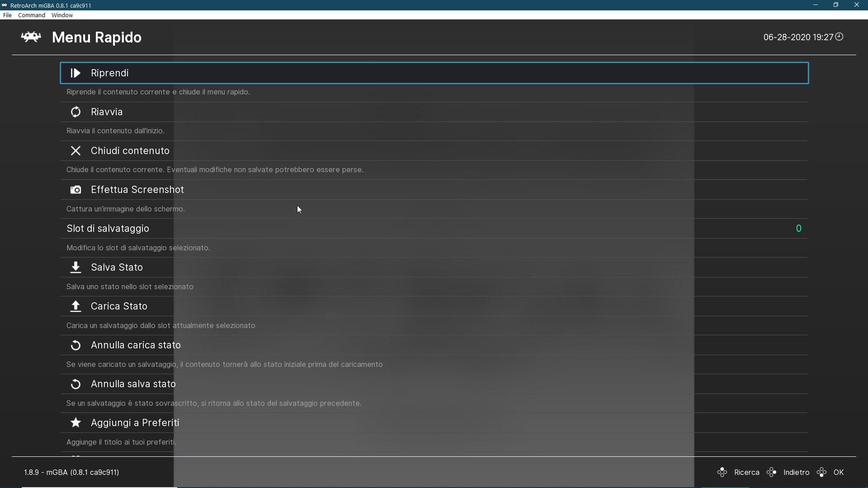Select the Carica Stato entry label
The width and height of the screenshot is (868, 488).
coord(119,306)
